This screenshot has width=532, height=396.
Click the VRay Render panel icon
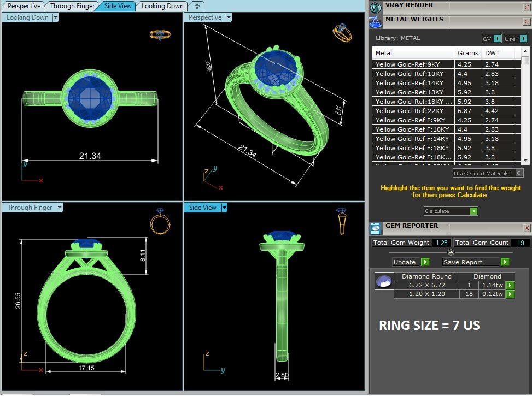tap(376, 7)
